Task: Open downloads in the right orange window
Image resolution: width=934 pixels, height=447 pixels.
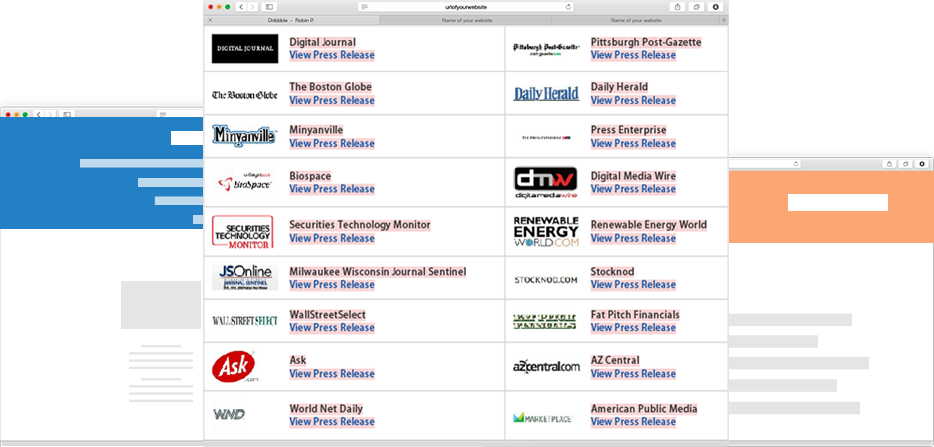Action: coord(922,164)
